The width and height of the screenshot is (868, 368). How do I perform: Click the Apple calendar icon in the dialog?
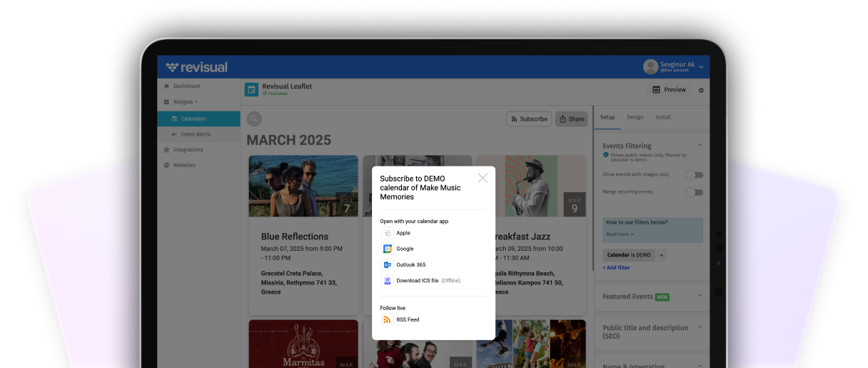click(x=387, y=234)
